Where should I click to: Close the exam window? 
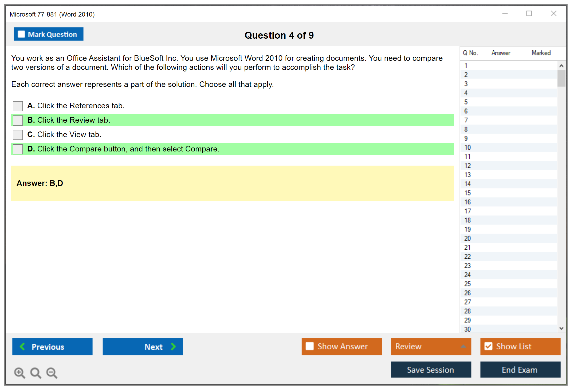pos(553,14)
